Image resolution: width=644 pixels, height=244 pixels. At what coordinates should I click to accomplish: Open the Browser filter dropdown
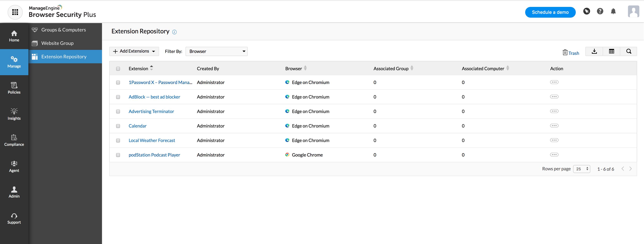[216, 52]
